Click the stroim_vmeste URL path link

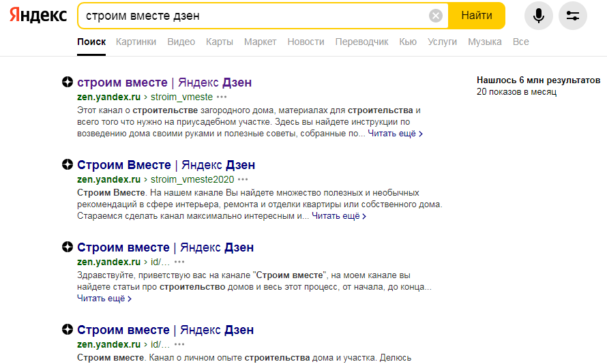coord(181,97)
